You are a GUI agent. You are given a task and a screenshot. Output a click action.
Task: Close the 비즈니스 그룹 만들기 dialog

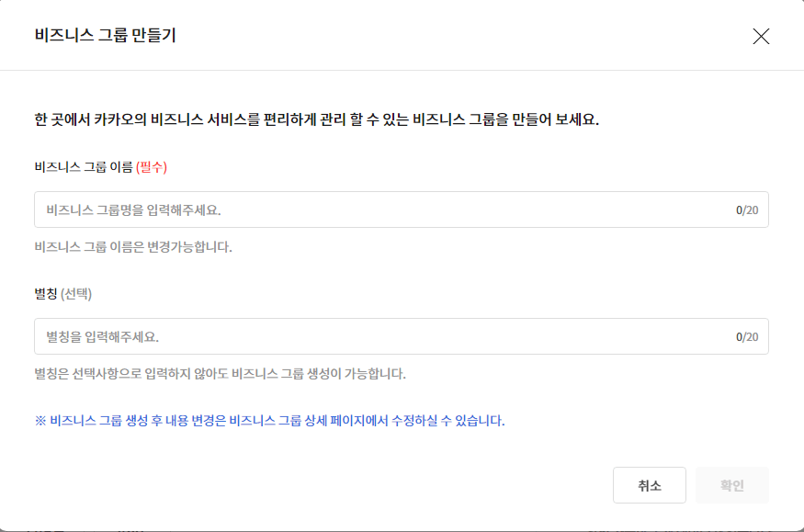tap(762, 37)
